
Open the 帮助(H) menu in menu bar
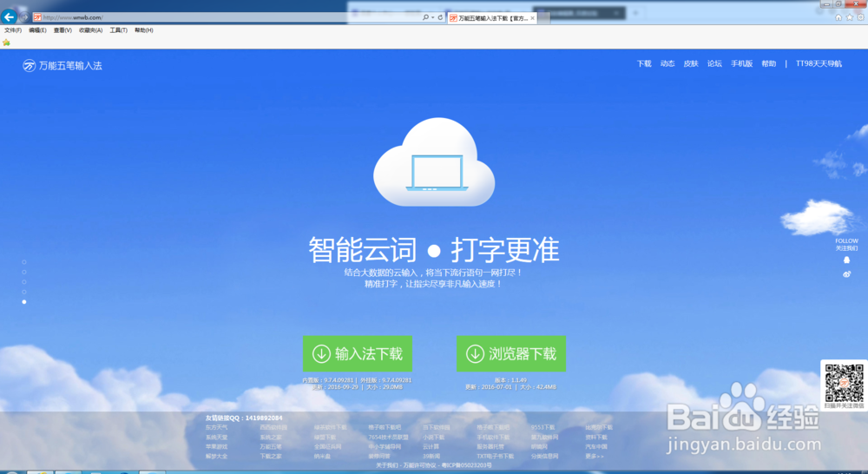pyautogui.click(x=144, y=30)
